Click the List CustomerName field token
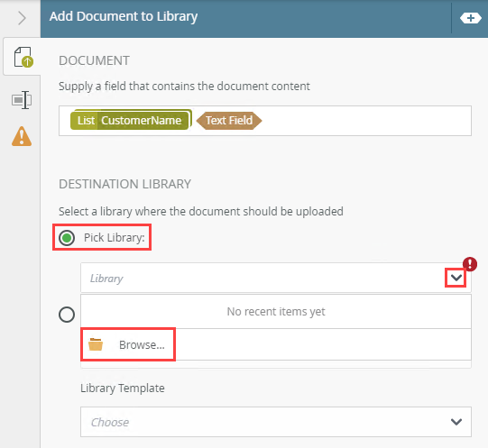The height and width of the screenshot is (448, 488). (130, 120)
